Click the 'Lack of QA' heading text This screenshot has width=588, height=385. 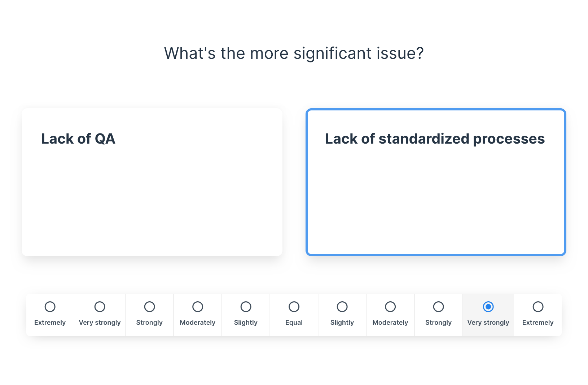[x=78, y=139]
